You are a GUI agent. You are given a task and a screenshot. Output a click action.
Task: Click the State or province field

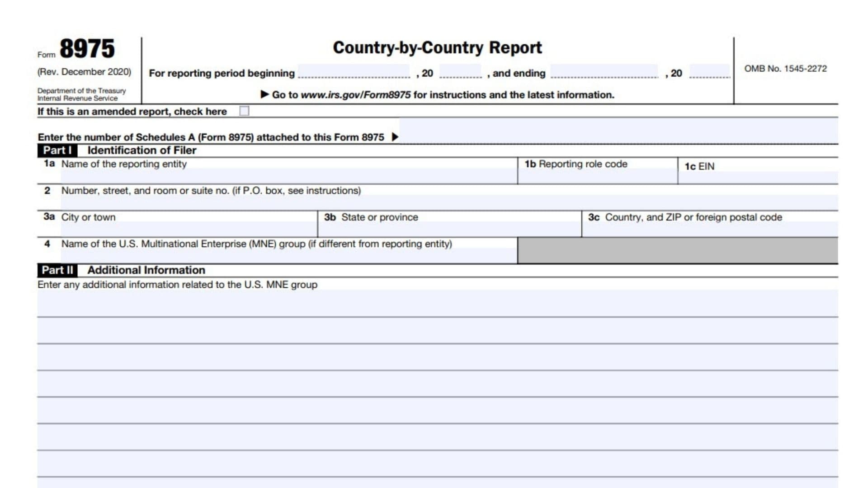tap(449, 229)
